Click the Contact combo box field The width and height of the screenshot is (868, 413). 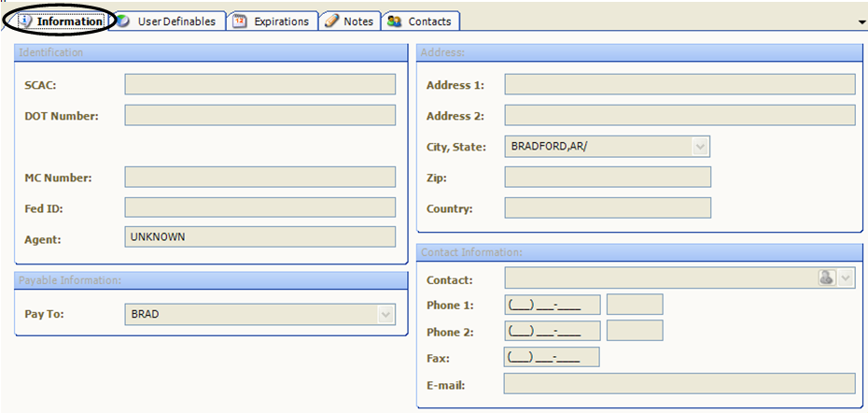point(679,278)
